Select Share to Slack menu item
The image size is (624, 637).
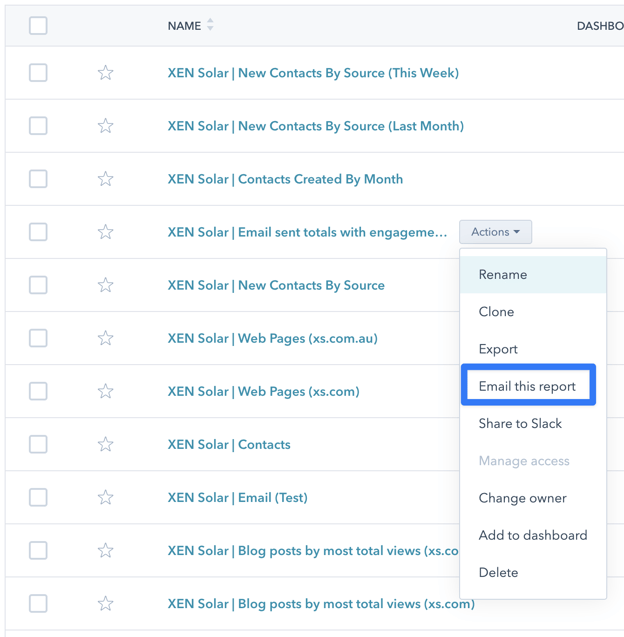coord(533,424)
